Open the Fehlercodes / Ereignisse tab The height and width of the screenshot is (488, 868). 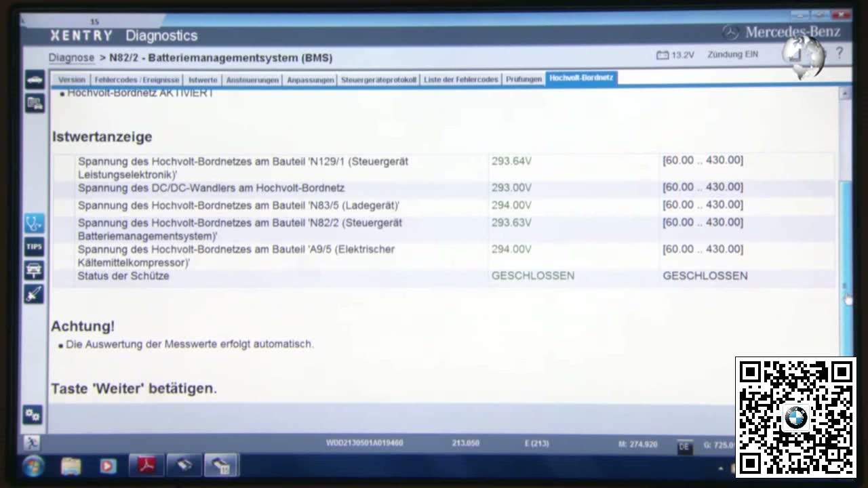pos(137,79)
